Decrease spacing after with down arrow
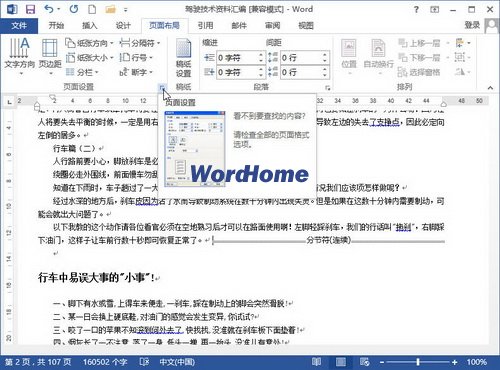 [x=325, y=75]
